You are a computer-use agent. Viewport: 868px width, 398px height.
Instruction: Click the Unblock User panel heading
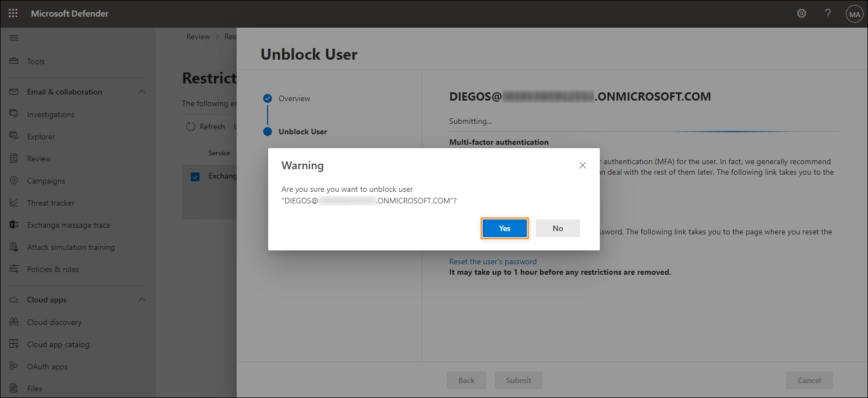pyautogui.click(x=309, y=54)
